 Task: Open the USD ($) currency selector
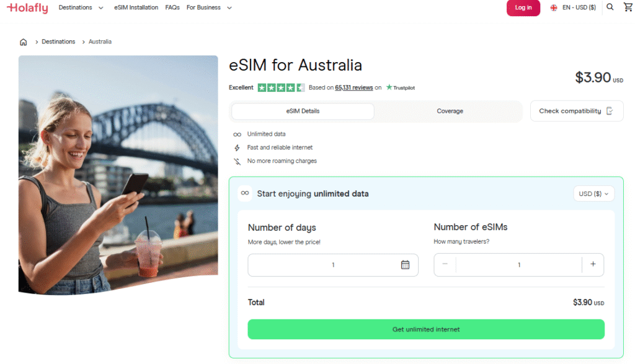tap(593, 193)
